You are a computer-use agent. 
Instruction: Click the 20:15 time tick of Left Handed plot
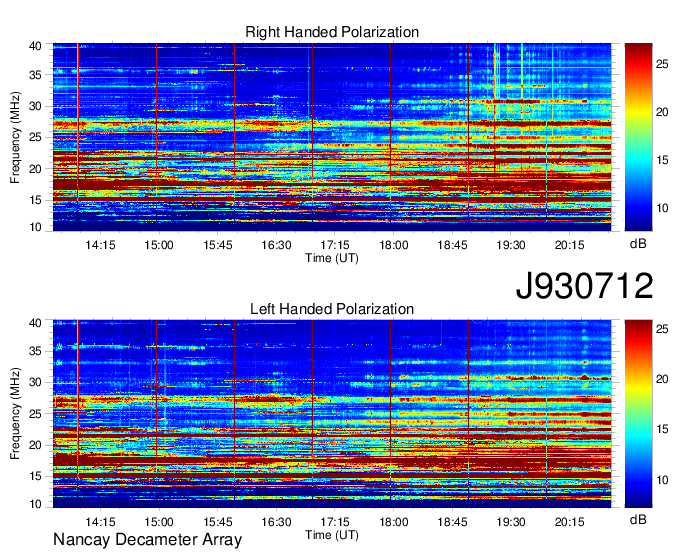point(570,521)
